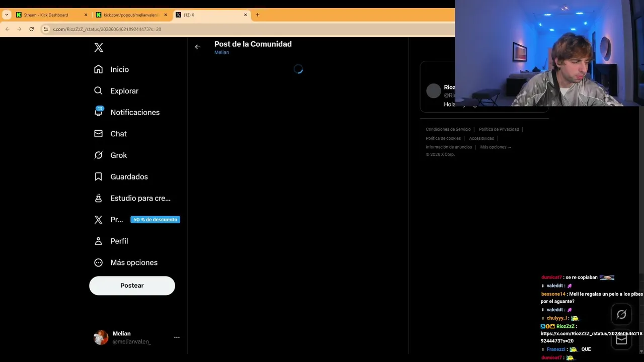Image resolution: width=644 pixels, height=362 pixels.
Task: Open the Chat messages section
Action: pos(111,134)
